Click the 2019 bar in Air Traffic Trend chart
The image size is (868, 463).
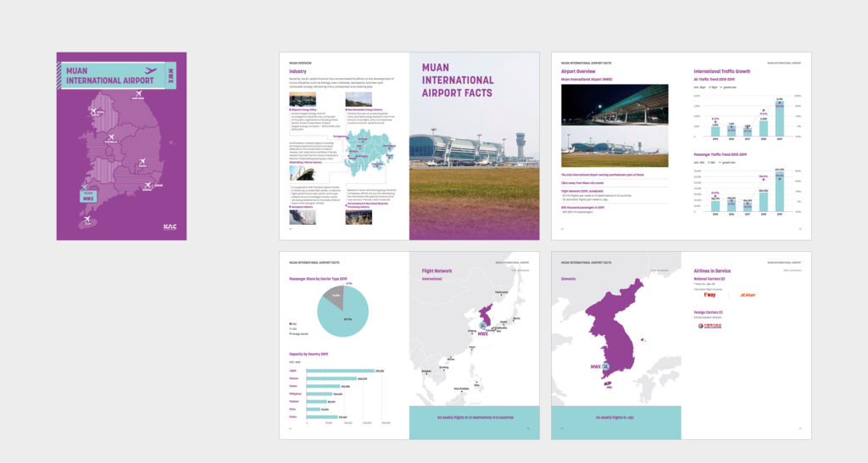tap(779, 119)
